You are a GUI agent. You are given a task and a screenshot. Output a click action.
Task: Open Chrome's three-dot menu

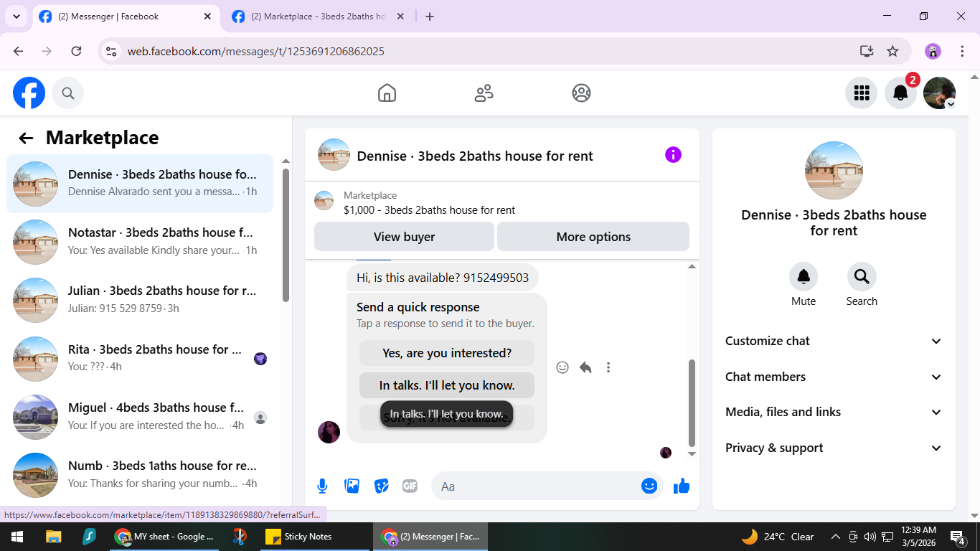point(963,51)
